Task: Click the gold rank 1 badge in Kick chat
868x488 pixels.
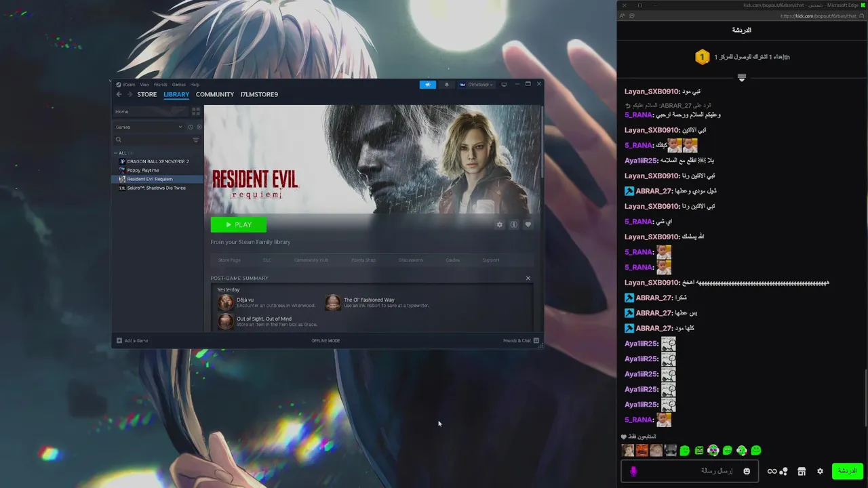Action: (x=702, y=57)
